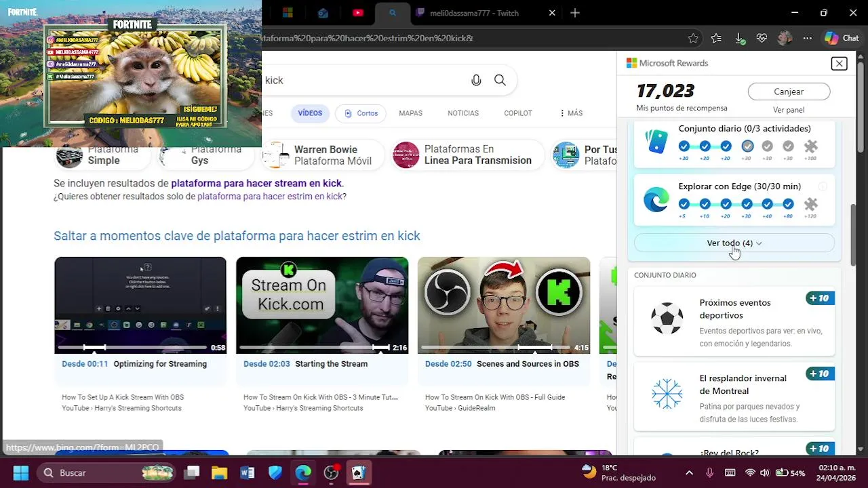Viewport: 868px width, 488px height.
Task: Open the Edge profile avatar
Action: click(x=785, y=39)
